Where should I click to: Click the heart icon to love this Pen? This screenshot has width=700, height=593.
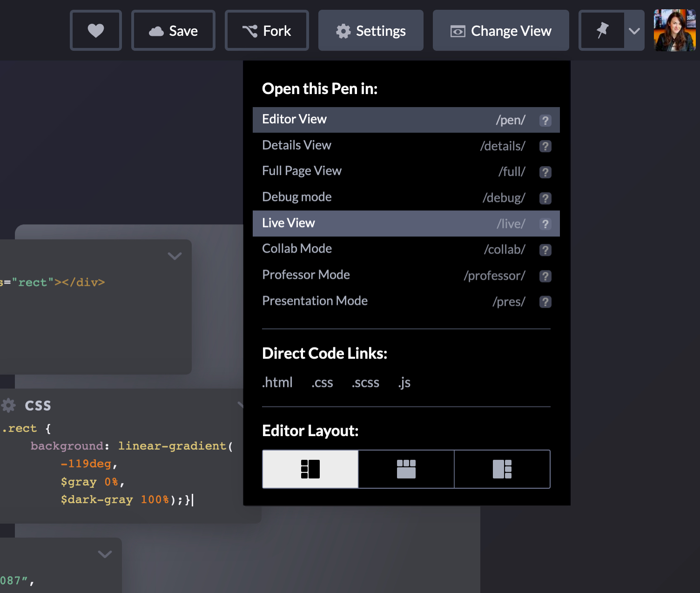[95, 30]
